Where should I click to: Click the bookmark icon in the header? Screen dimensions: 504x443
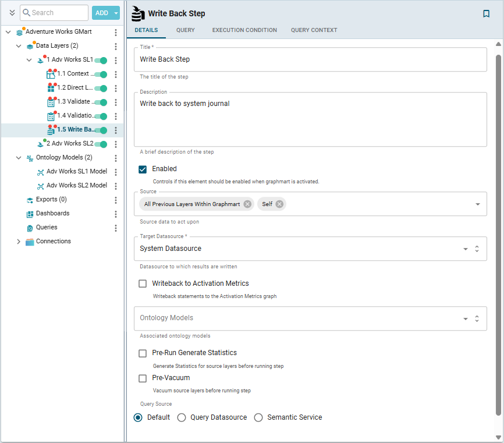coord(486,14)
